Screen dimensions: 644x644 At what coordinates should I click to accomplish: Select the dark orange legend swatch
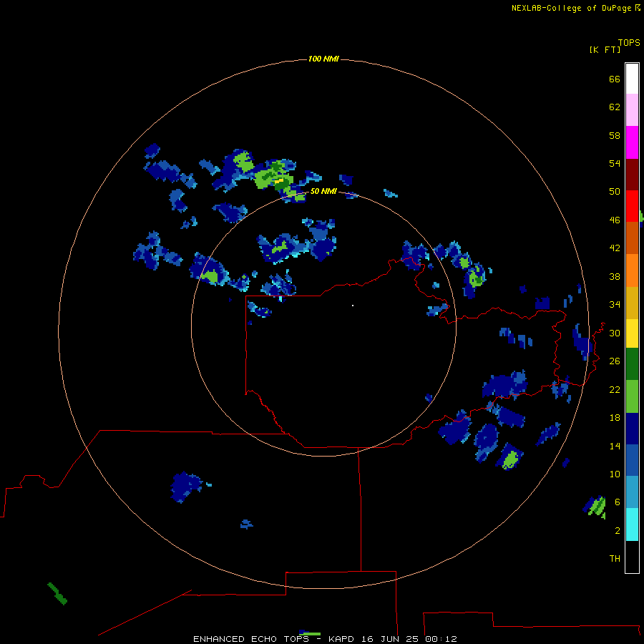632,238
